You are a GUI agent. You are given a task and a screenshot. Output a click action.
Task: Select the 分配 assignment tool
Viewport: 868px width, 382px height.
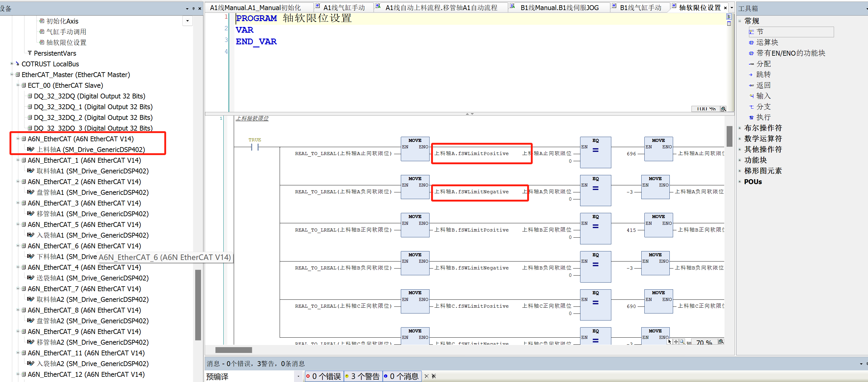(x=759, y=64)
